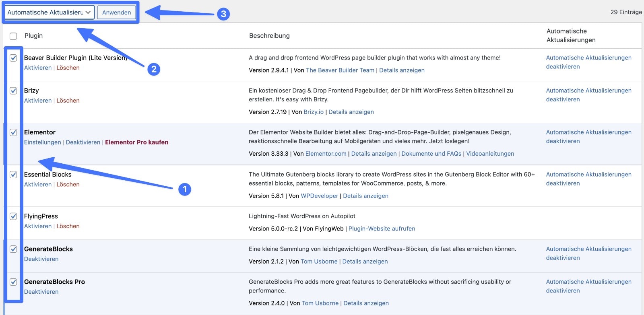
Task: Open the bulk actions dropdown
Action: (x=49, y=12)
